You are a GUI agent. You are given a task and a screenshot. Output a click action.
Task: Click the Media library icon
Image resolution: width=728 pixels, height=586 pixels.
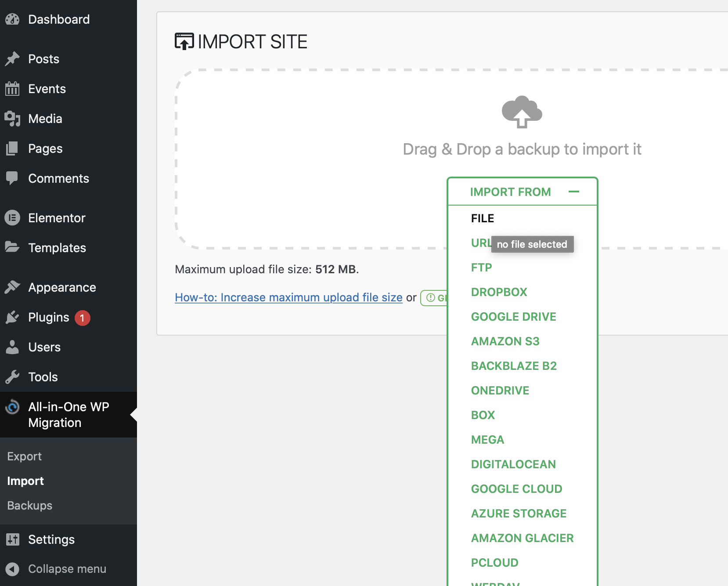[x=12, y=119]
